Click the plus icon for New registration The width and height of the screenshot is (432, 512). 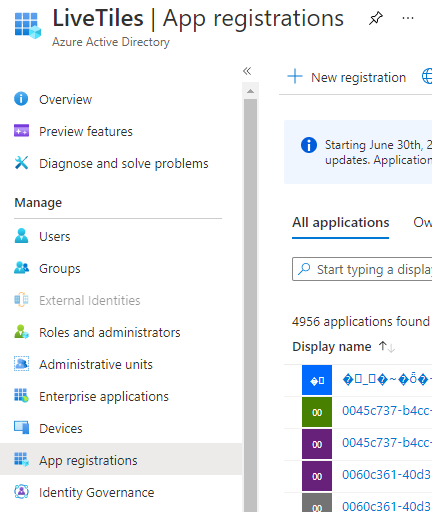[x=295, y=76]
